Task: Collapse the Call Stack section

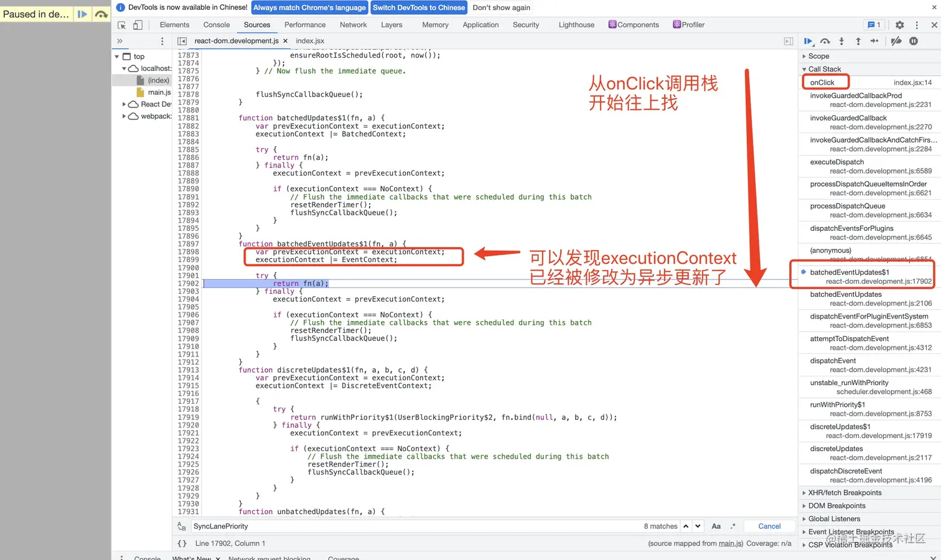Action: click(869, 69)
